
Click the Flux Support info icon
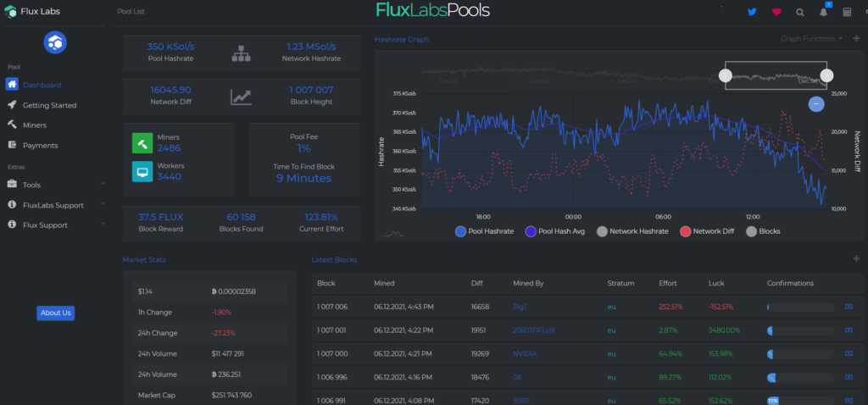[x=12, y=225]
